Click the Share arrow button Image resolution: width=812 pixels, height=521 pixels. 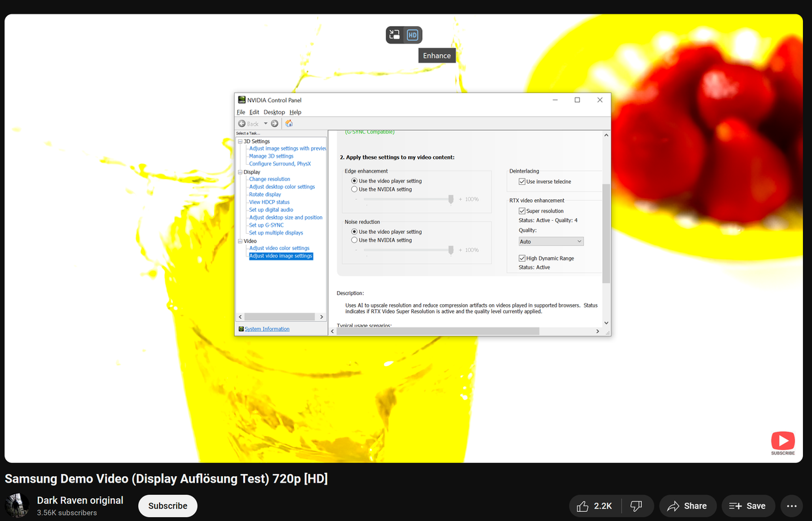point(688,506)
